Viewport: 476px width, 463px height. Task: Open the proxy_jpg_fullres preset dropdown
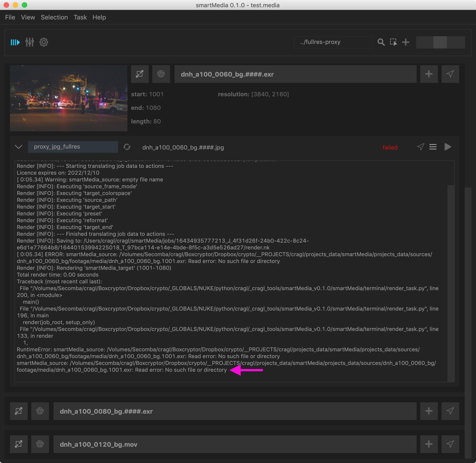click(x=73, y=147)
